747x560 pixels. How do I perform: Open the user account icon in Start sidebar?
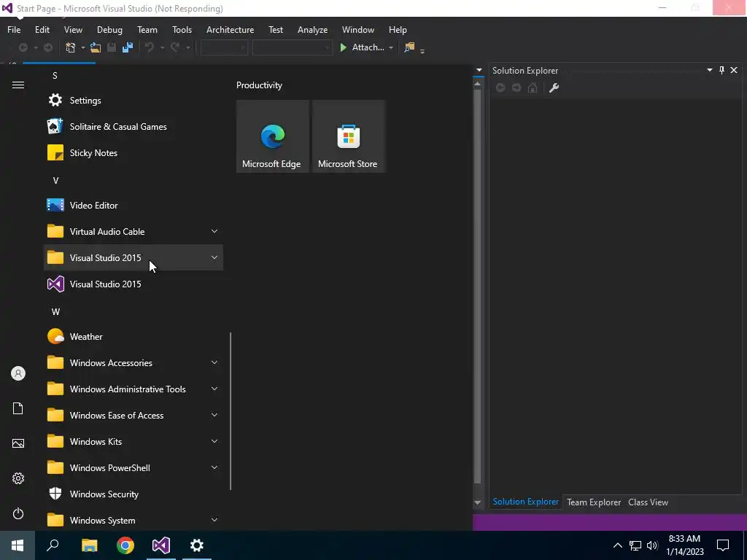pyautogui.click(x=18, y=373)
